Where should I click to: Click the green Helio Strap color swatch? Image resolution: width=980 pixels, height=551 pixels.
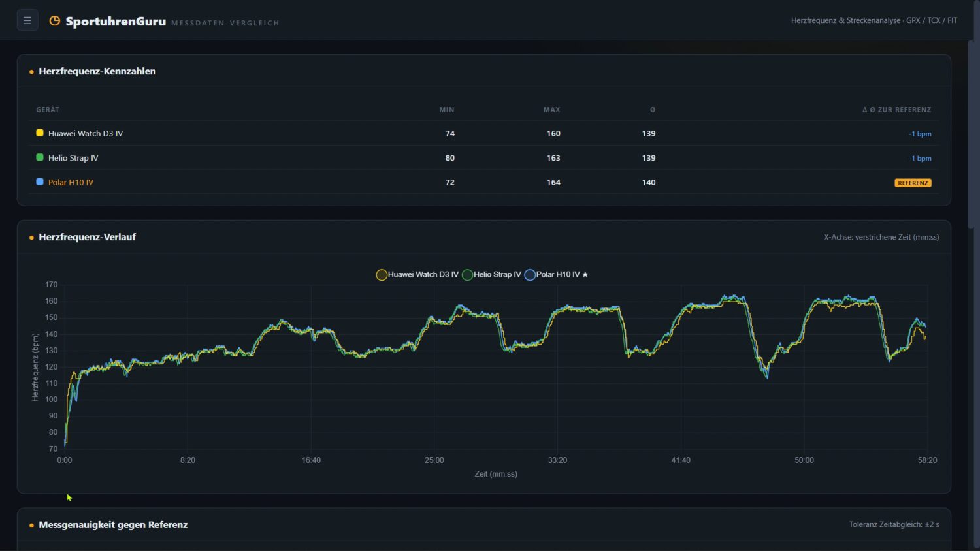40,157
